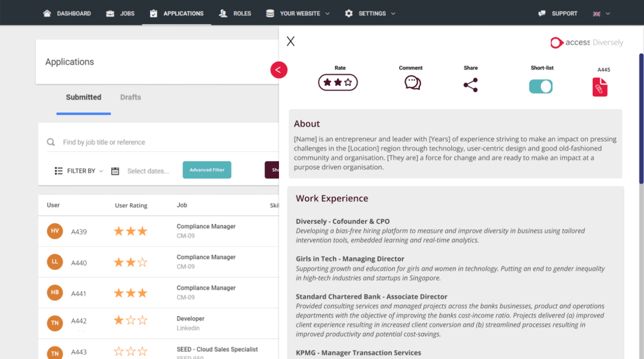Open the Roles menu item
644x359 pixels.
click(235, 14)
